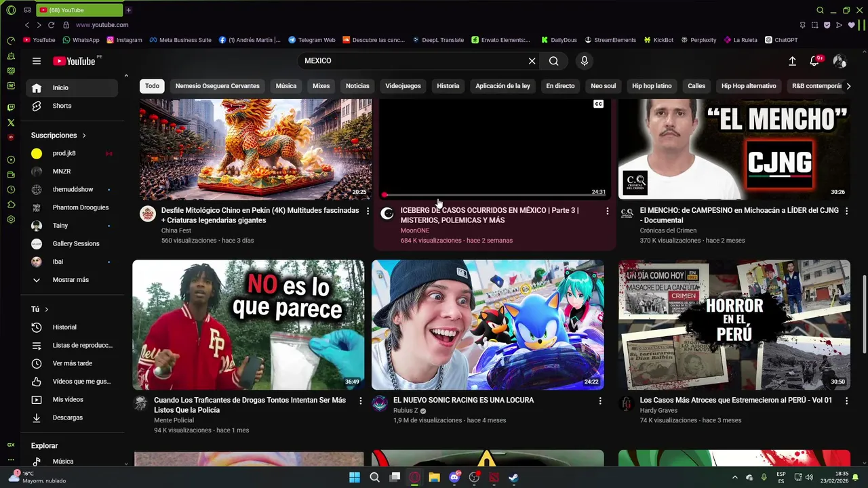Open Shorts in sidebar
The height and width of the screenshot is (488, 868).
click(x=72, y=106)
